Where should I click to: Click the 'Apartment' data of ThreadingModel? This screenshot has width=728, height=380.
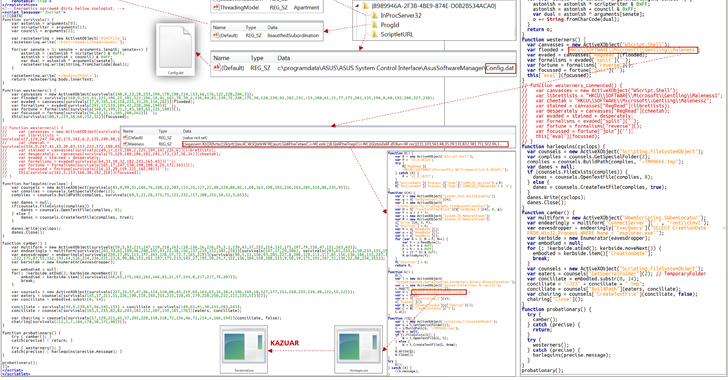click(306, 7)
